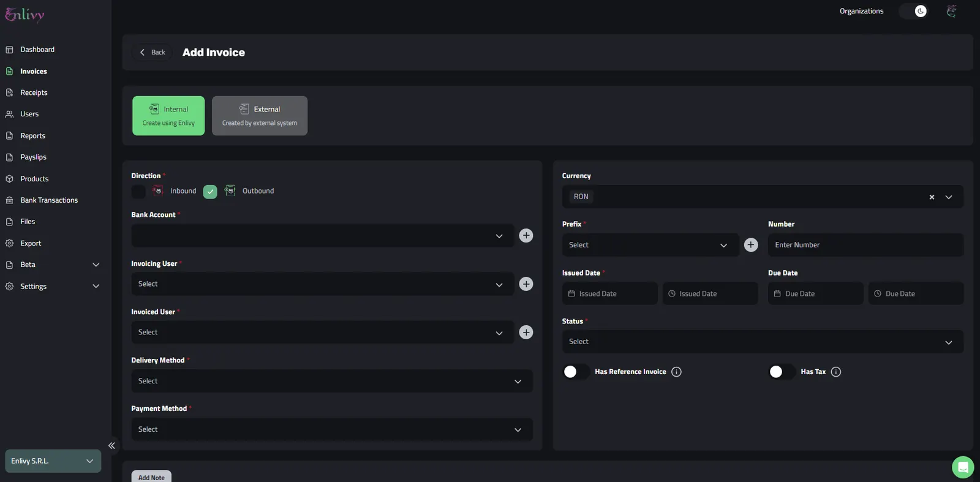Click the Issued Date time field
Screen dimensions: 980x482
tap(710, 294)
